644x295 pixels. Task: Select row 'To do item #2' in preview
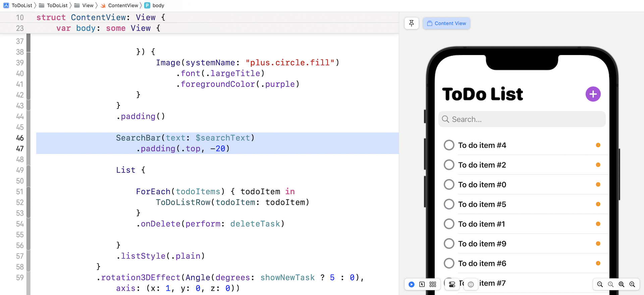pos(522,165)
